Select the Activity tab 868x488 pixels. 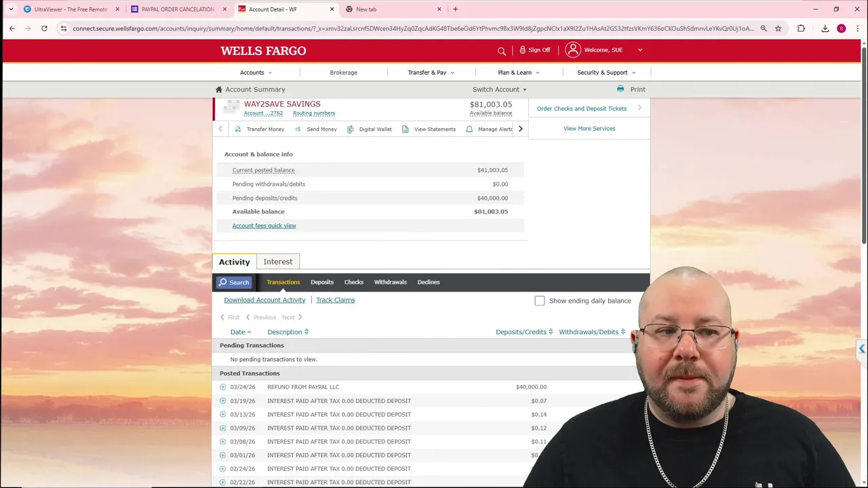234,262
